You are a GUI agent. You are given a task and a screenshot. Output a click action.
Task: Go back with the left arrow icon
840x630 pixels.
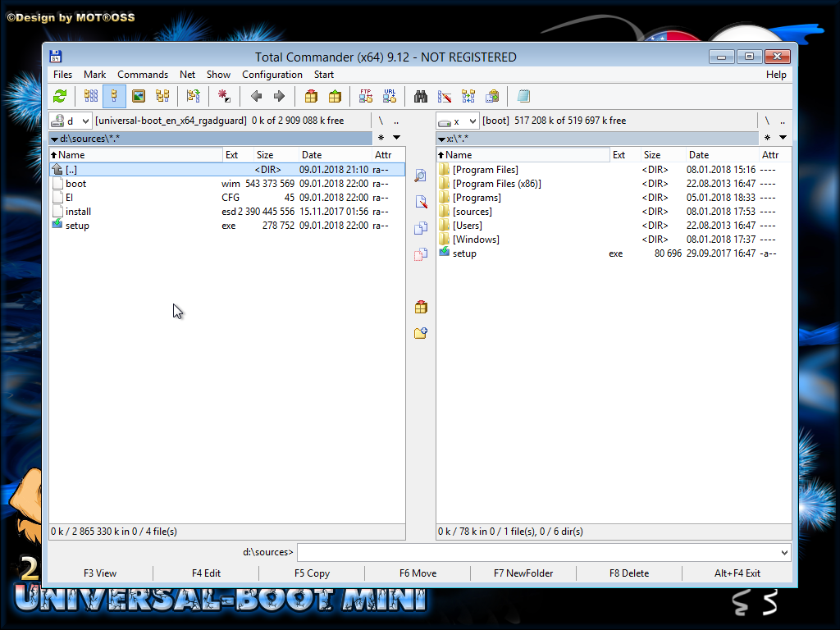click(256, 97)
